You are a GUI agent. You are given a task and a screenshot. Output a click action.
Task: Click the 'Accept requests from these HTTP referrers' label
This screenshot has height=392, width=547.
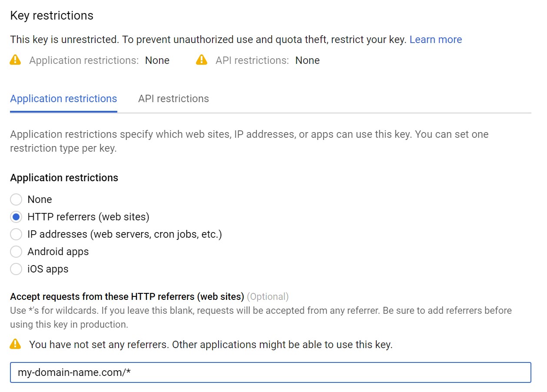pyautogui.click(x=127, y=297)
